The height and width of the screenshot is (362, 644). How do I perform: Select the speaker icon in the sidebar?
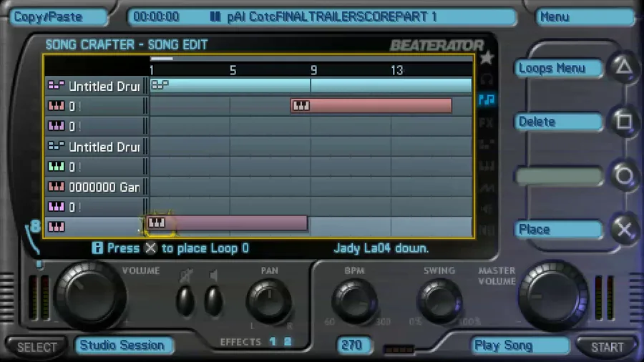click(x=487, y=210)
